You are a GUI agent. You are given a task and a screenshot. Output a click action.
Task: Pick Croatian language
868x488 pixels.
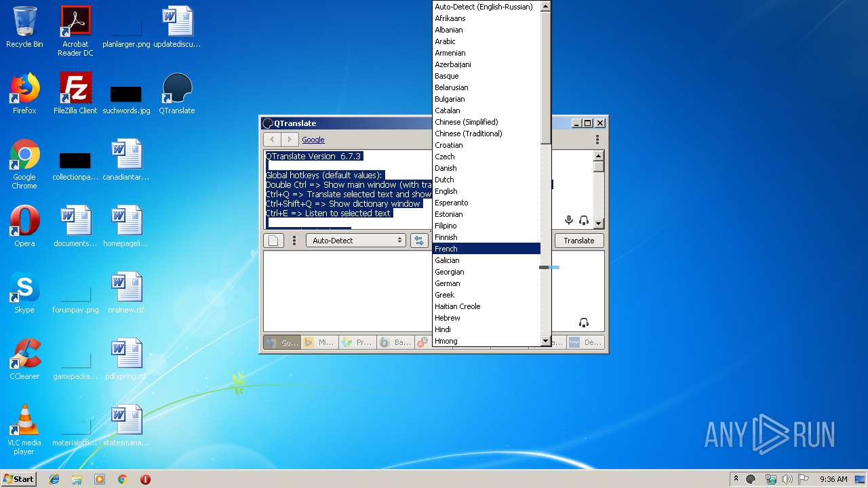486,145
